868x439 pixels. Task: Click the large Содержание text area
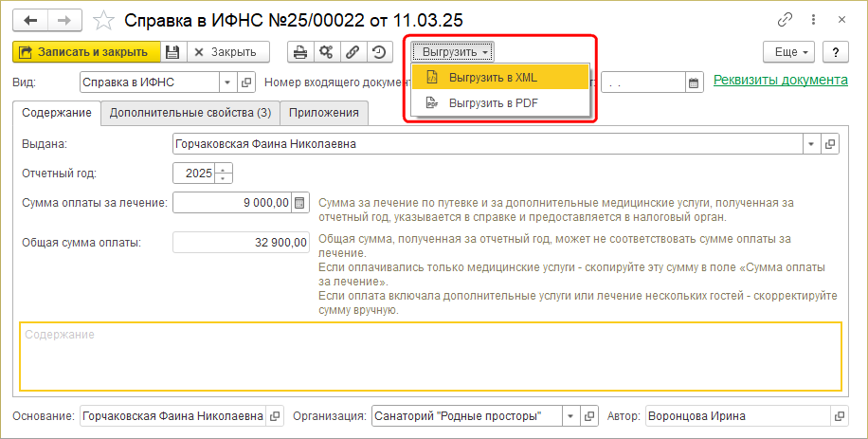[430, 357]
